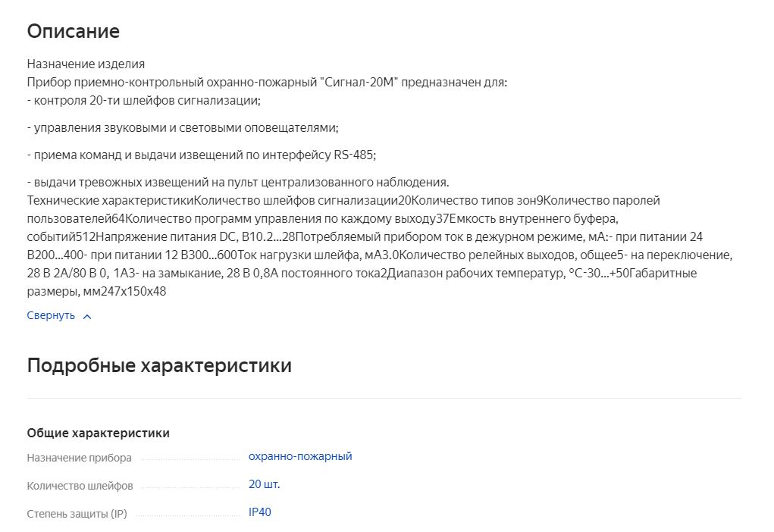This screenshot has width=774, height=532.
Task: Click the chevron arrow beside Свернуть
Action: coord(86,316)
